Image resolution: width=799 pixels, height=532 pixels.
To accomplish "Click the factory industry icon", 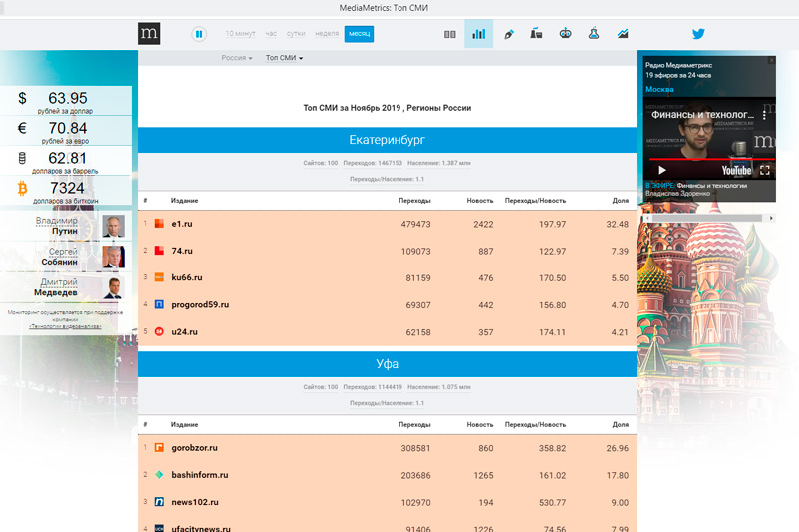I will point(537,34).
